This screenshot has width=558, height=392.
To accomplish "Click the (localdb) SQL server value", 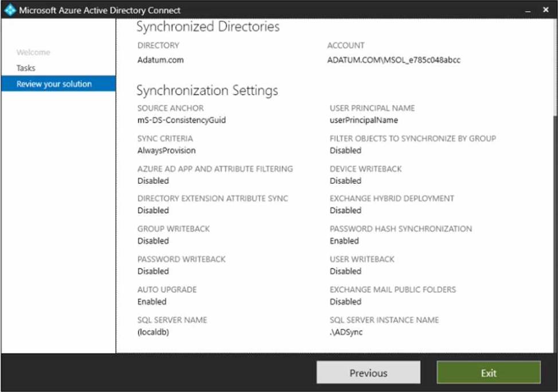I will 153,332.
